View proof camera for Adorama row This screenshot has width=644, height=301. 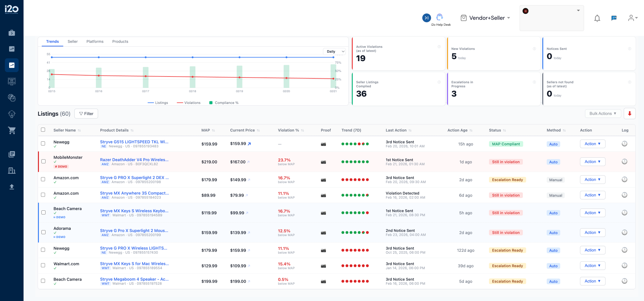pyautogui.click(x=323, y=233)
